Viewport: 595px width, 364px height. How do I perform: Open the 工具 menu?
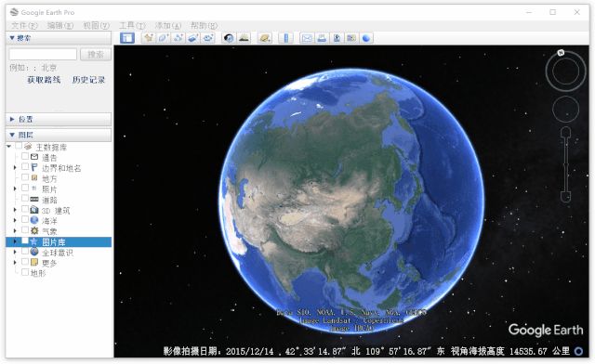pyautogui.click(x=132, y=25)
